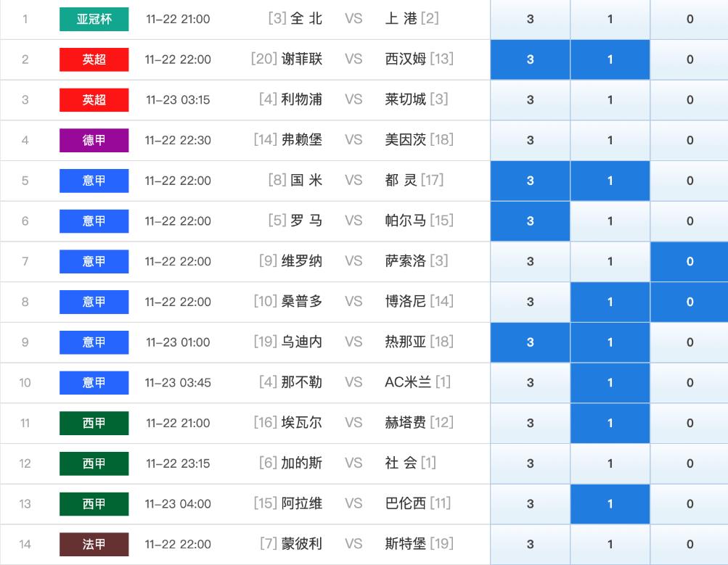
Task: Deselect 1 for 谢菲联 vs 西汉姆
Action: pos(610,59)
